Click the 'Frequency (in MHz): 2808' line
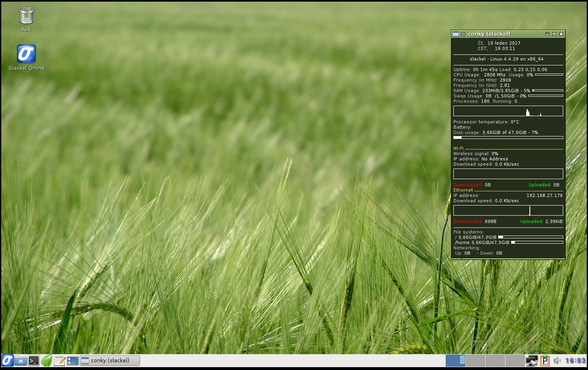The width and height of the screenshot is (588, 370). click(x=482, y=80)
